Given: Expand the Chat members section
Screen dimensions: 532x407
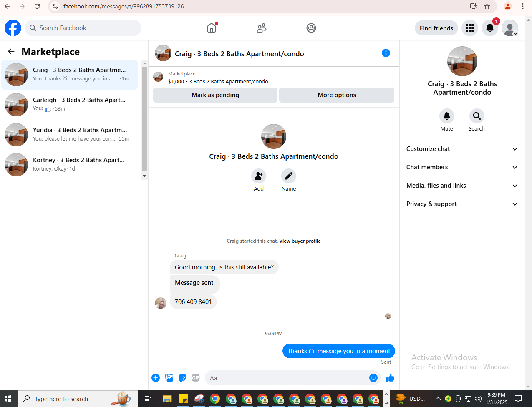Looking at the screenshot, I should click(462, 167).
